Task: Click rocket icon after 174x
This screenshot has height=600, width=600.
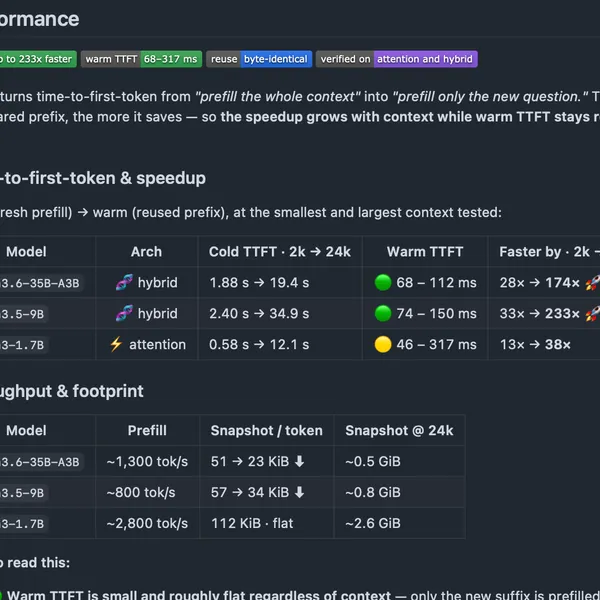Action: [x=593, y=283]
